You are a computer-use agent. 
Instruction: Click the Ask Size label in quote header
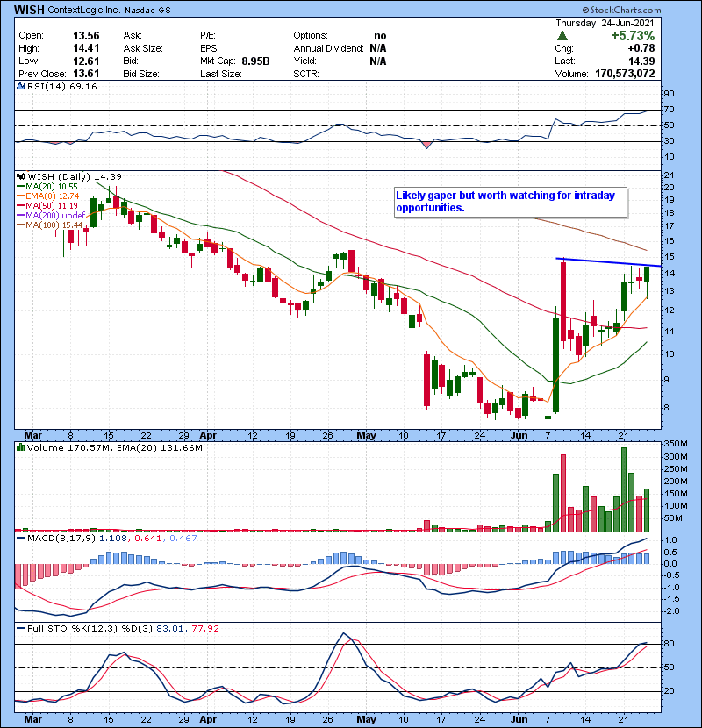[143, 48]
